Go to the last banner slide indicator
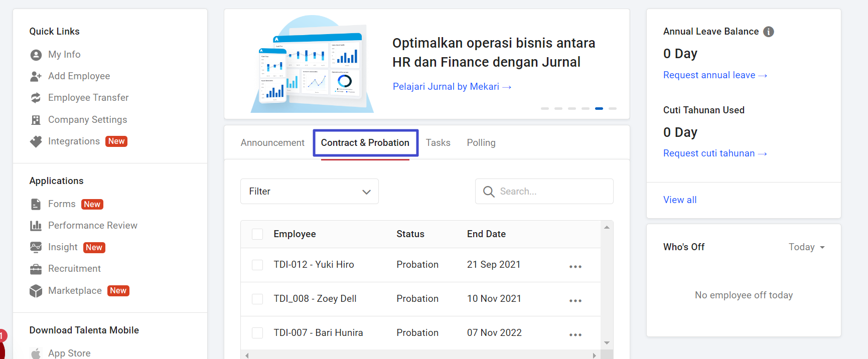 613,108
